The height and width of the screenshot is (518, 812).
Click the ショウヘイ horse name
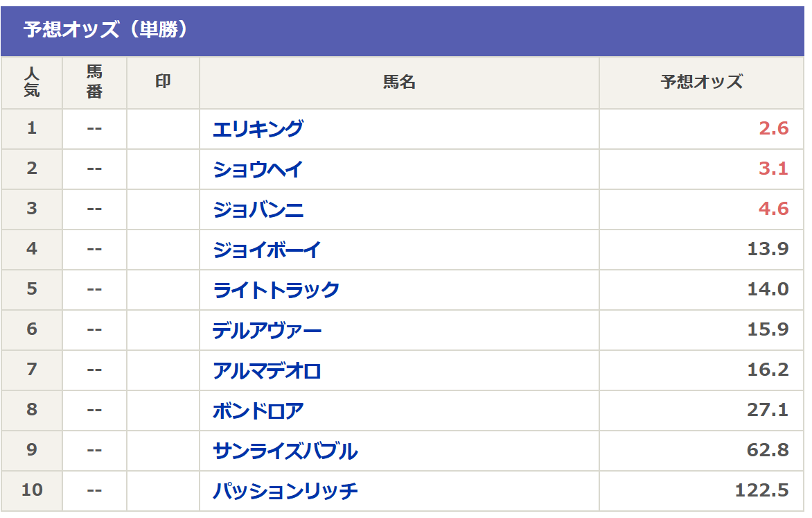[258, 169]
